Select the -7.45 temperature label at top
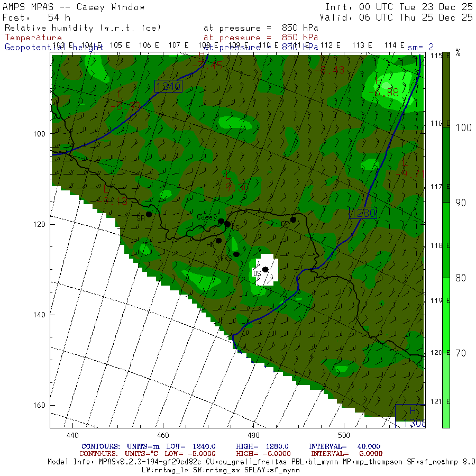This screenshot has height=476, width=476. point(207,66)
